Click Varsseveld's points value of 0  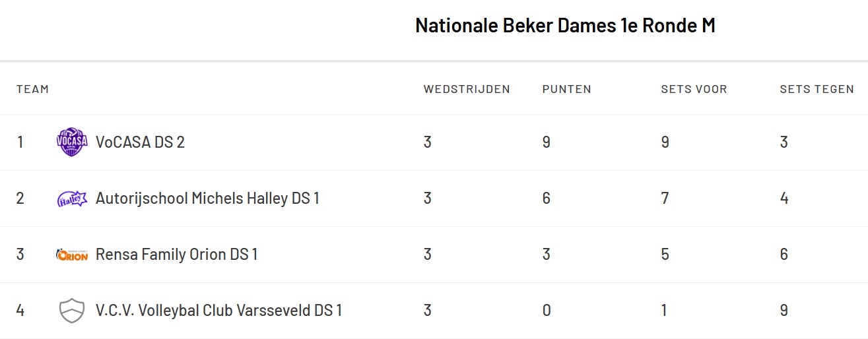pyautogui.click(x=547, y=311)
